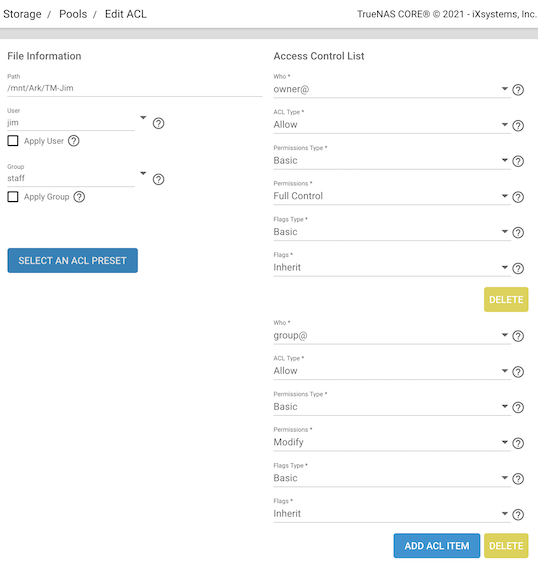The width and height of the screenshot is (538, 576).
Task: Enable the Apply User checkbox
Action: click(x=13, y=141)
